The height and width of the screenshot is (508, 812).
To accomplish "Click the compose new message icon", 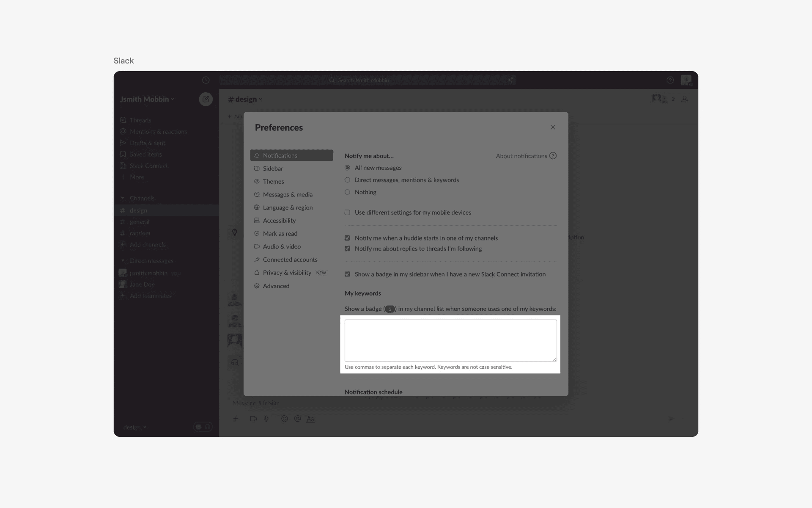I will 206,99.
